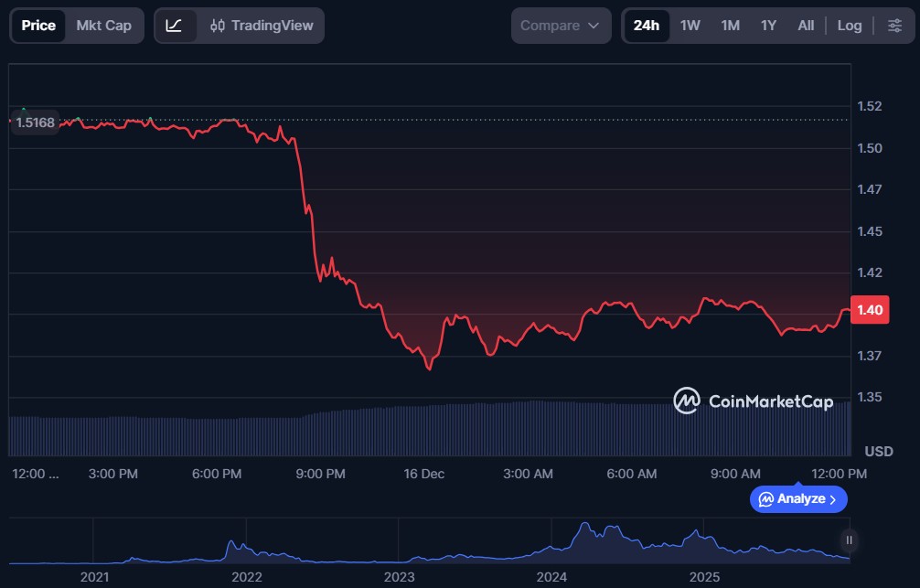The width and height of the screenshot is (920, 588).
Task: Switch to the Price tab
Action: (x=38, y=26)
